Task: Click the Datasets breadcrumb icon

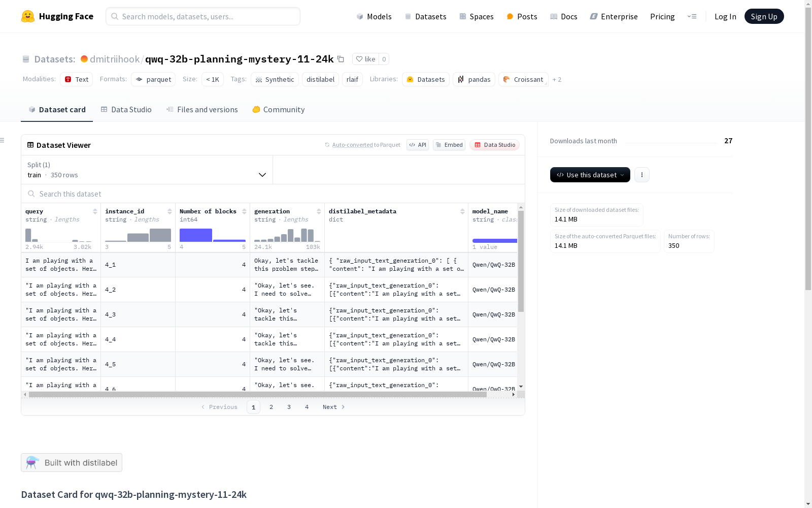Action: [x=26, y=59]
